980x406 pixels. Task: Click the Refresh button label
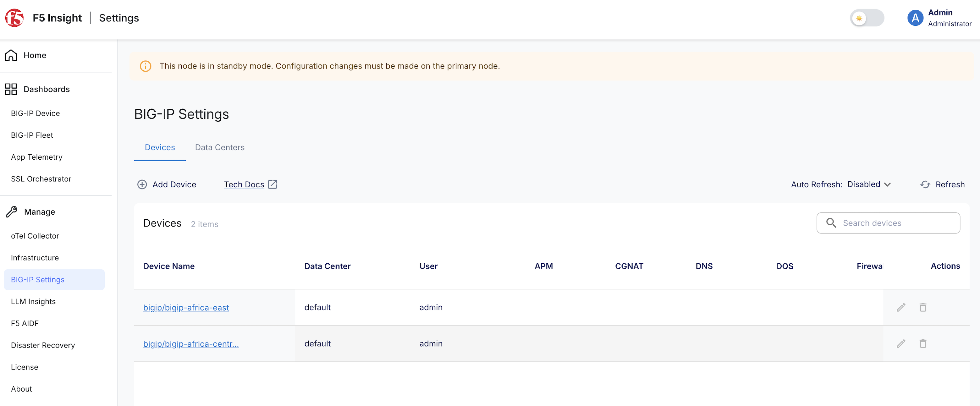(x=950, y=184)
